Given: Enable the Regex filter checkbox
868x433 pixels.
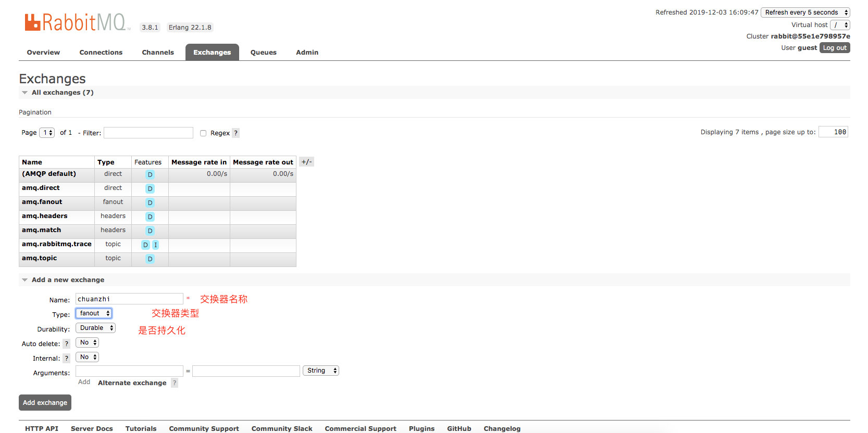Looking at the screenshot, I should [203, 133].
